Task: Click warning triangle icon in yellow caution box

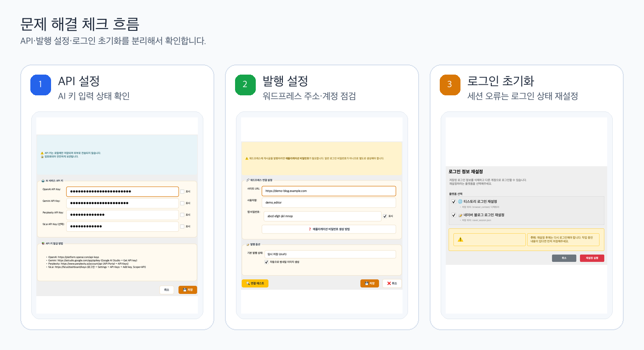Action: click(x=460, y=239)
